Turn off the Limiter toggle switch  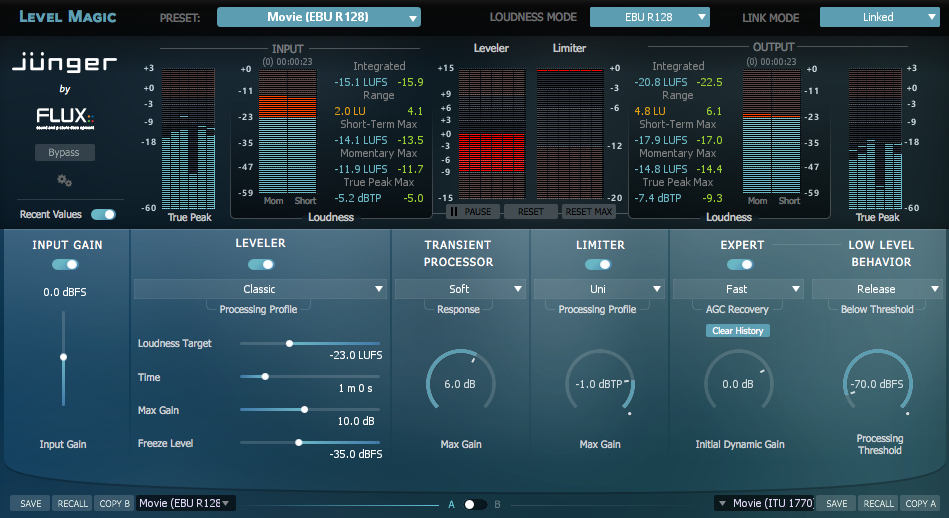tap(598, 264)
